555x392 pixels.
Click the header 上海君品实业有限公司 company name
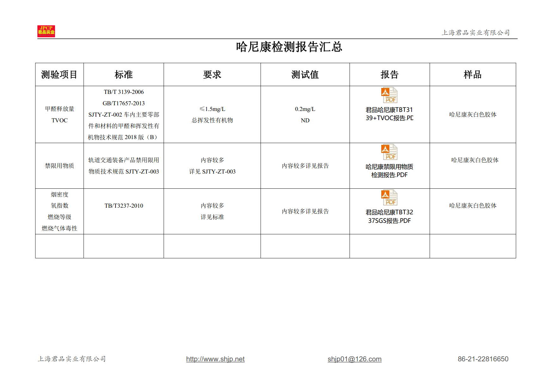tap(476, 33)
